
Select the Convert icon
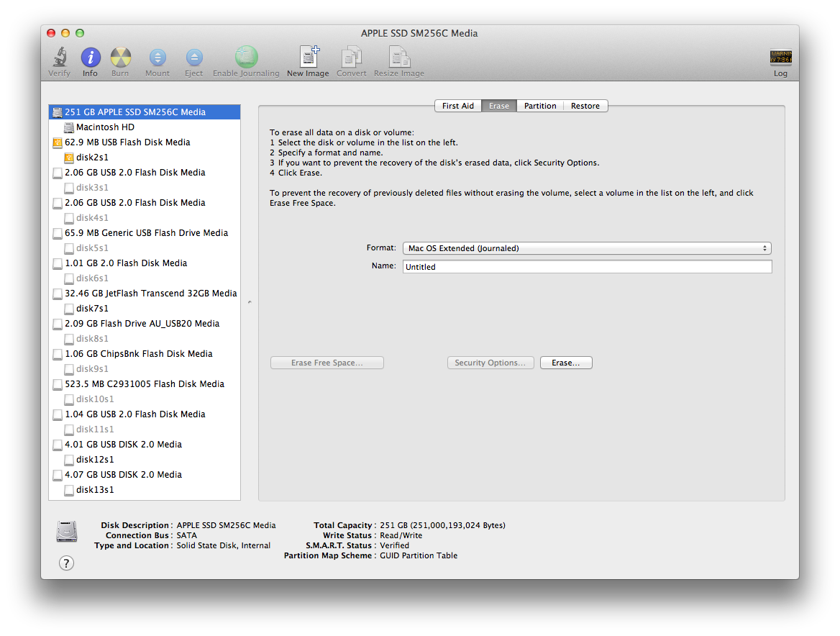pyautogui.click(x=351, y=58)
